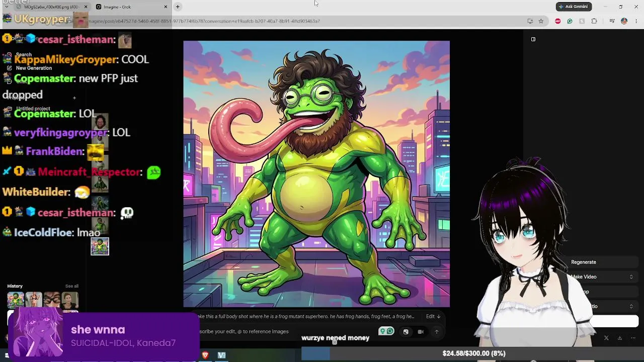Download the generated image
Viewport: 644px width, 362px height.
point(620,338)
